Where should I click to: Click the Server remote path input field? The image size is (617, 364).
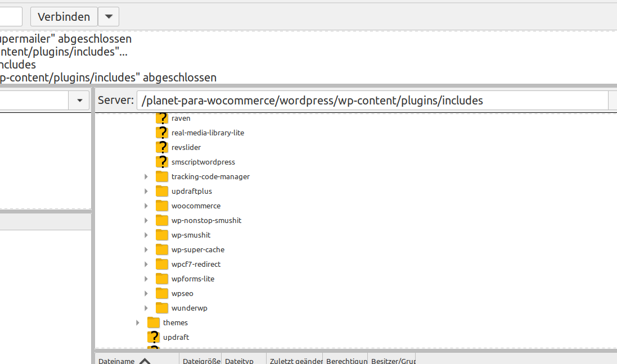pyautogui.click(x=372, y=101)
